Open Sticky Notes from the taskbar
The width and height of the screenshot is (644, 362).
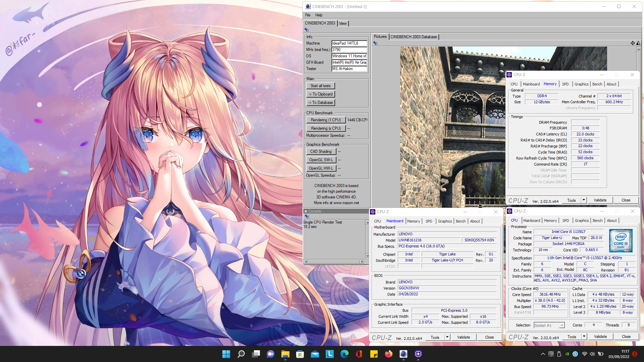374,354
